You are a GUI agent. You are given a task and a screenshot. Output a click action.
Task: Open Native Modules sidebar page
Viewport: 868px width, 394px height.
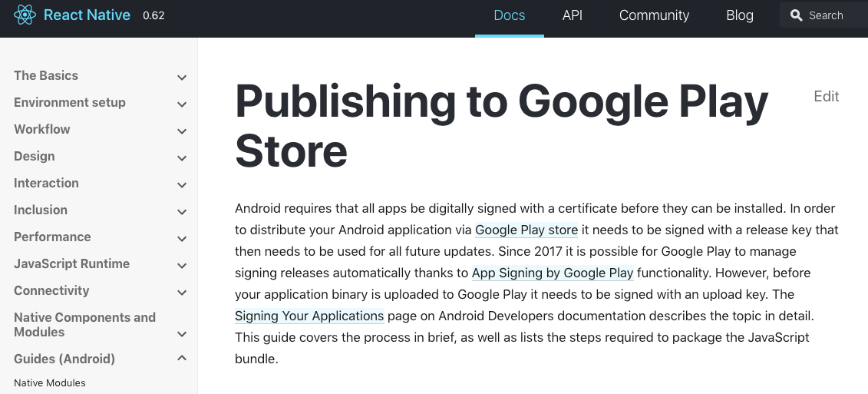point(50,383)
